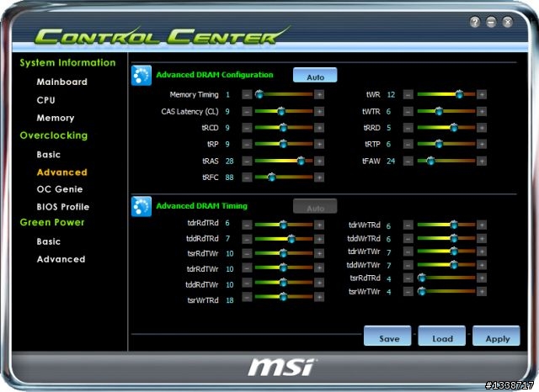Click the tWR slider knob
Screen dimensions: 539x392
pyautogui.click(x=459, y=94)
